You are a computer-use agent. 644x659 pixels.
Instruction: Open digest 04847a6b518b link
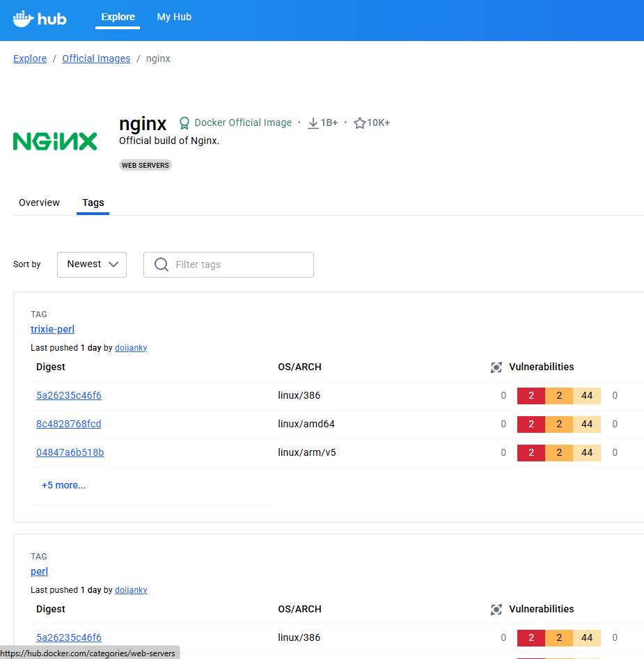coord(70,452)
